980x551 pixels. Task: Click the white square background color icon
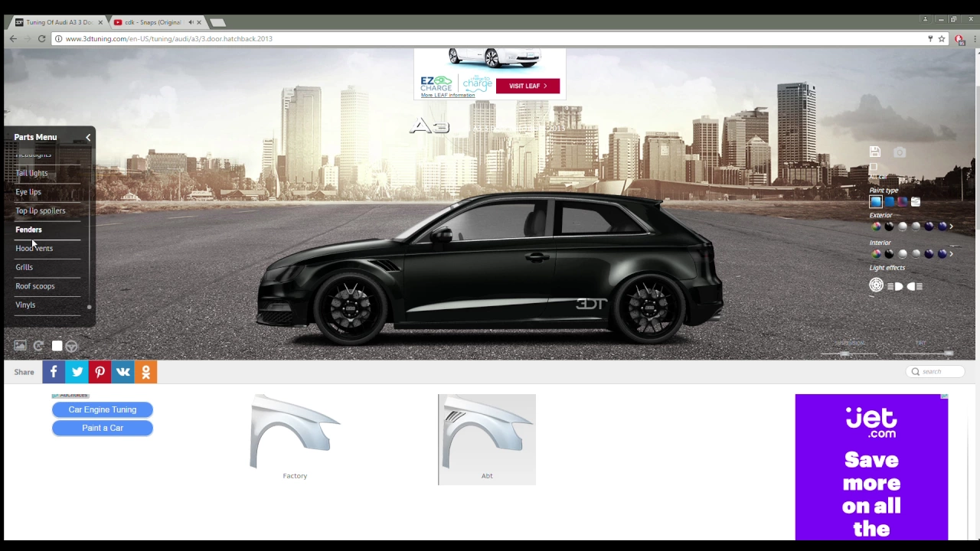coord(57,346)
